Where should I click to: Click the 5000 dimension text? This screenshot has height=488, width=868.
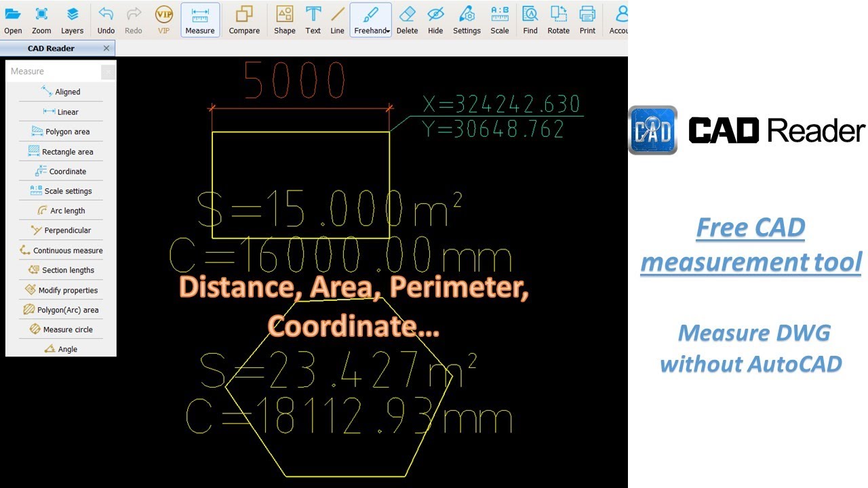295,80
